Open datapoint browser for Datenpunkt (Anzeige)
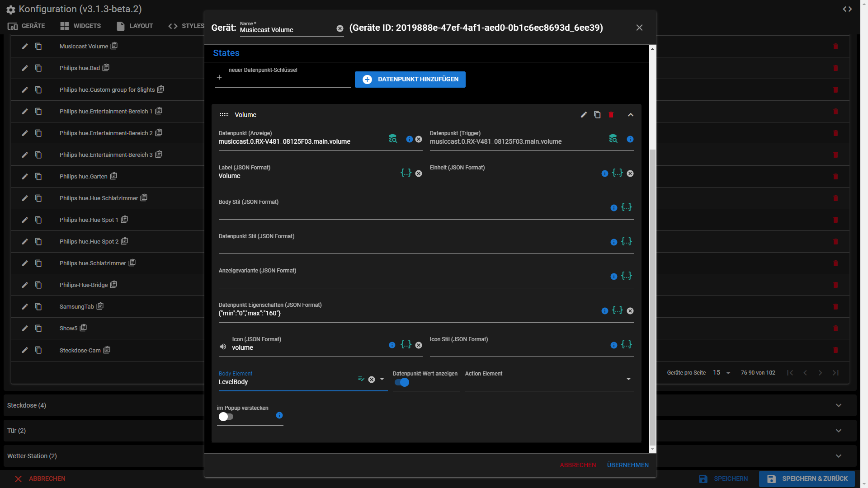The width and height of the screenshot is (868, 488). pyautogui.click(x=393, y=139)
